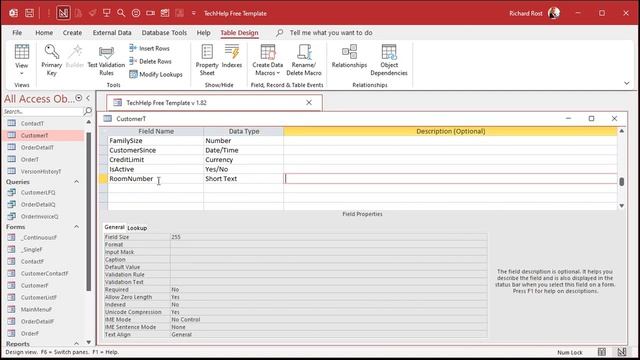Open navigation pane options dropdown

tap(78, 98)
